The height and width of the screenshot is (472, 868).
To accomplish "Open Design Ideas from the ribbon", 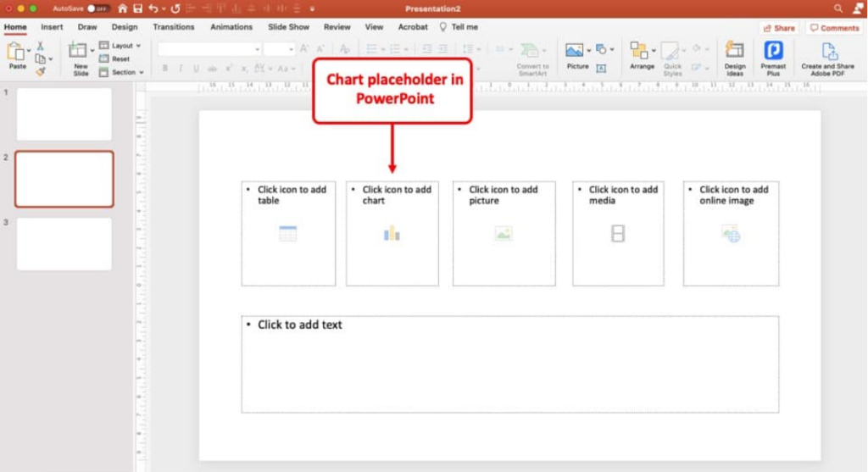I will [735, 58].
